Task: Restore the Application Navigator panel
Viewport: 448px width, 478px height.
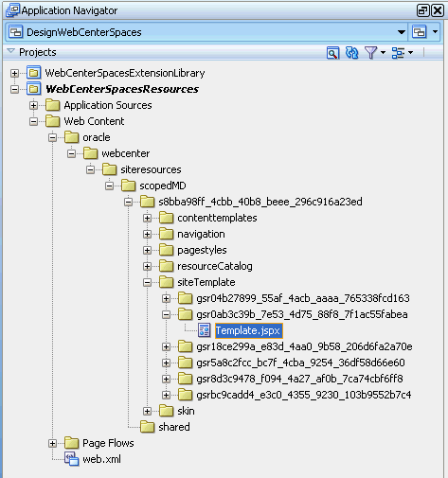Action: (422, 10)
